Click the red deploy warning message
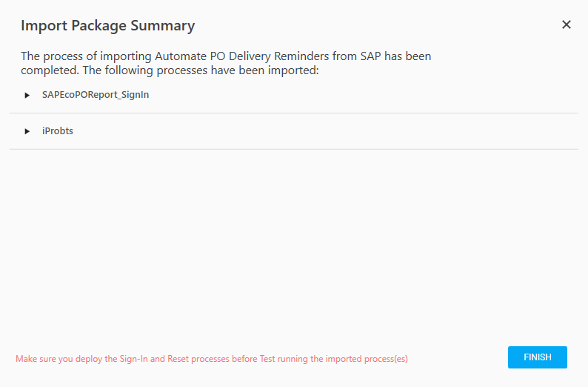The image size is (588, 387). tap(212, 359)
